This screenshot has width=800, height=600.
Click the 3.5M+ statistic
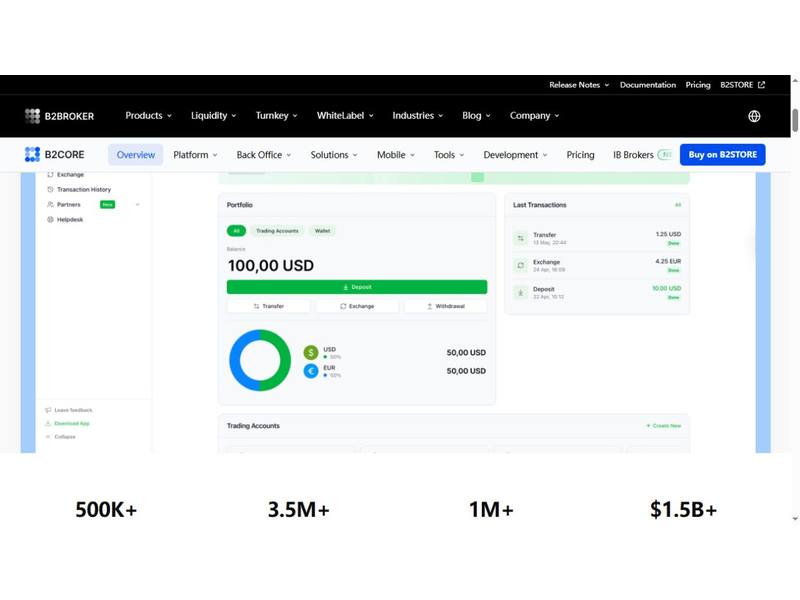pyautogui.click(x=298, y=509)
